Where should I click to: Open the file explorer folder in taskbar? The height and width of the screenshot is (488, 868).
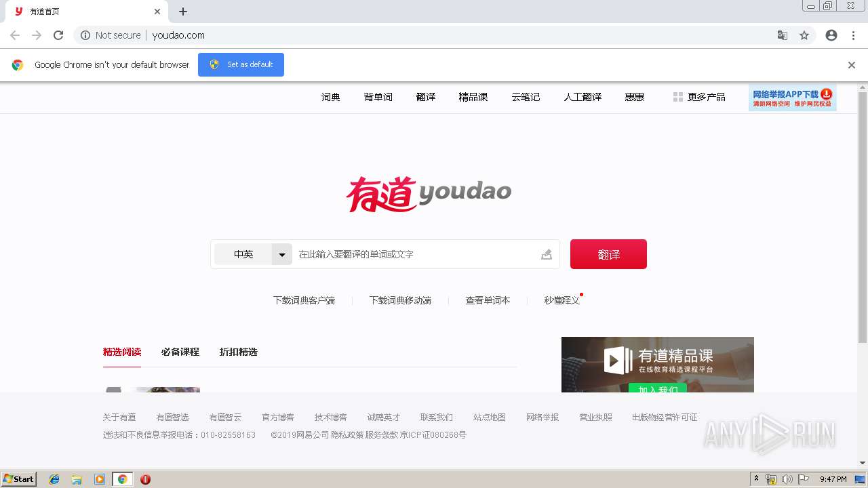(x=77, y=479)
